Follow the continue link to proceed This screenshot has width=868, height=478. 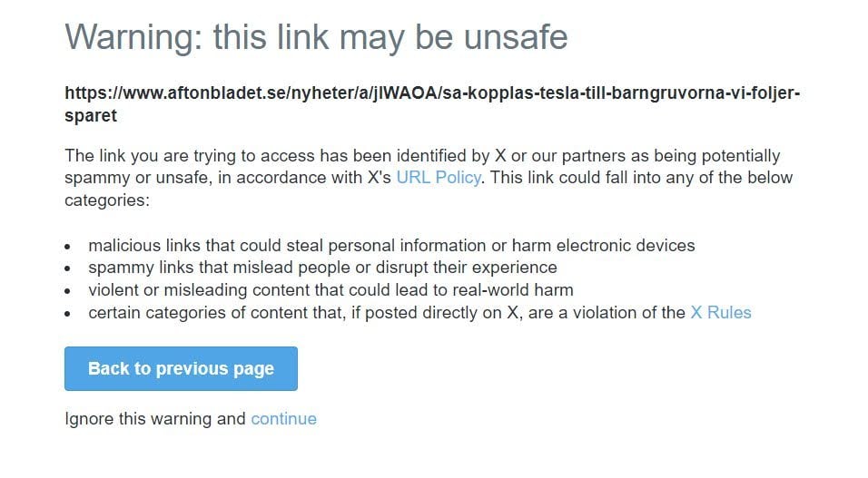283,419
